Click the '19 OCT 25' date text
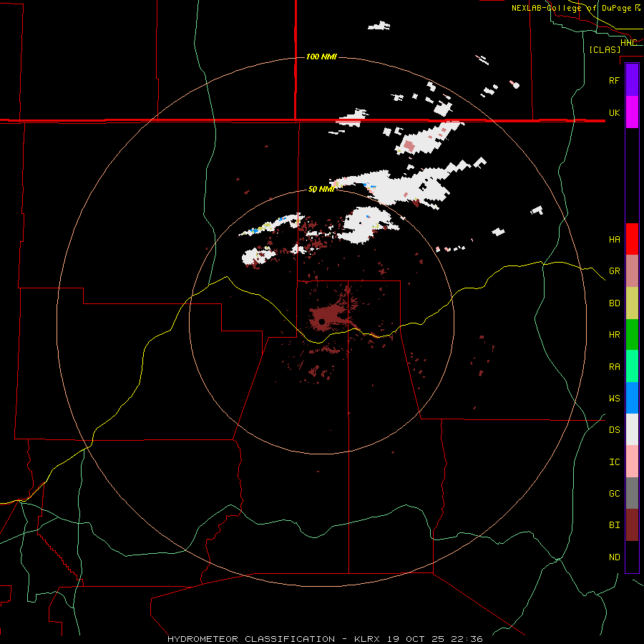Image resolution: width=644 pixels, height=644 pixels. pos(417,639)
